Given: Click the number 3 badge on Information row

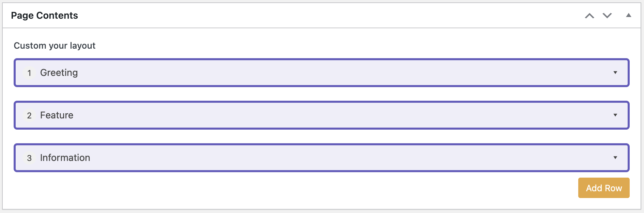Looking at the screenshot, I should (29, 158).
